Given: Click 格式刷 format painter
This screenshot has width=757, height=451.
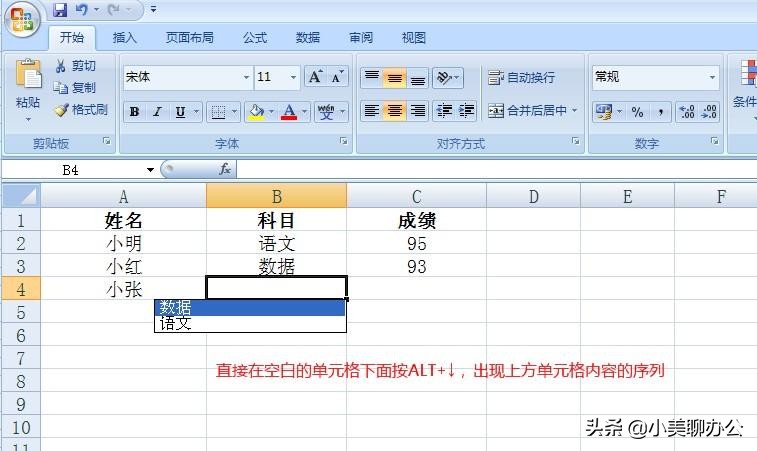Looking at the screenshot, I should pyautogui.click(x=81, y=110).
